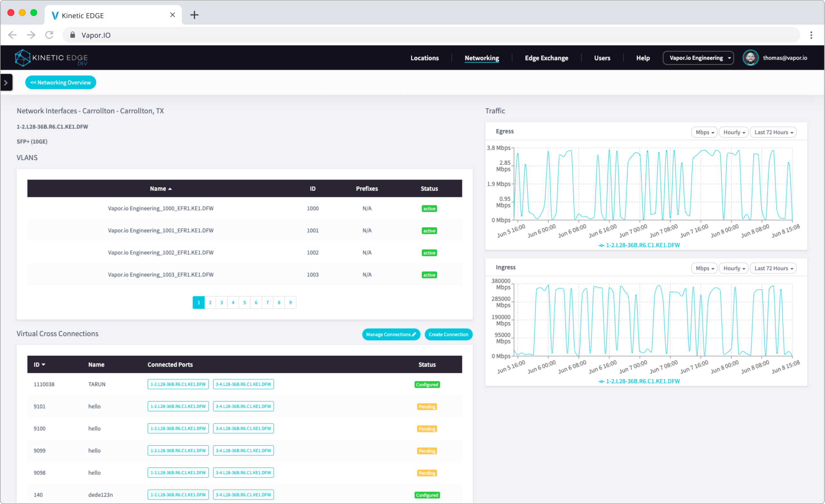Open the Egress Last 72 Hours dropdown
This screenshot has height=504, width=825.
[773, 132]
